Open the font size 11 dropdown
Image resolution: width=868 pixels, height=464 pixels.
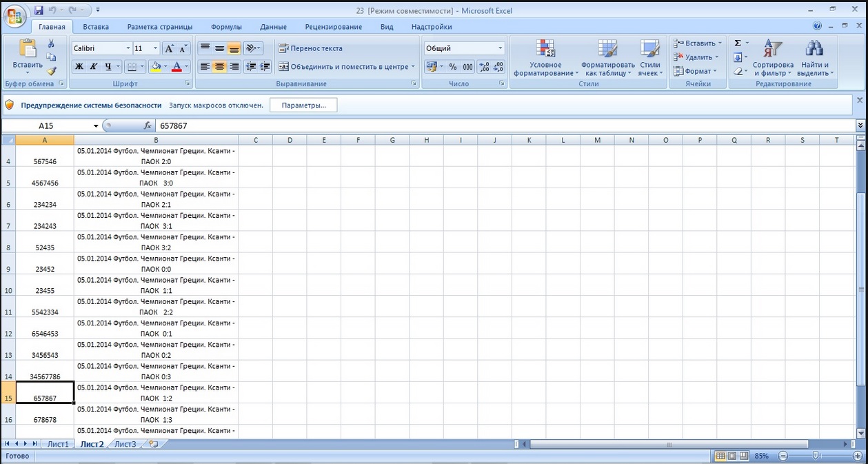point(156,48)
